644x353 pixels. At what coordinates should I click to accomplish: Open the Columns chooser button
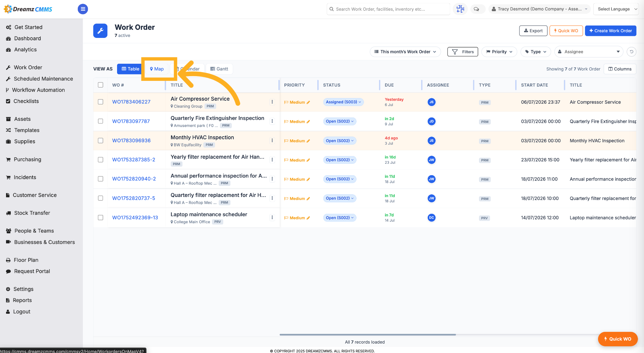pyautogui.click(x=620, y=69)
